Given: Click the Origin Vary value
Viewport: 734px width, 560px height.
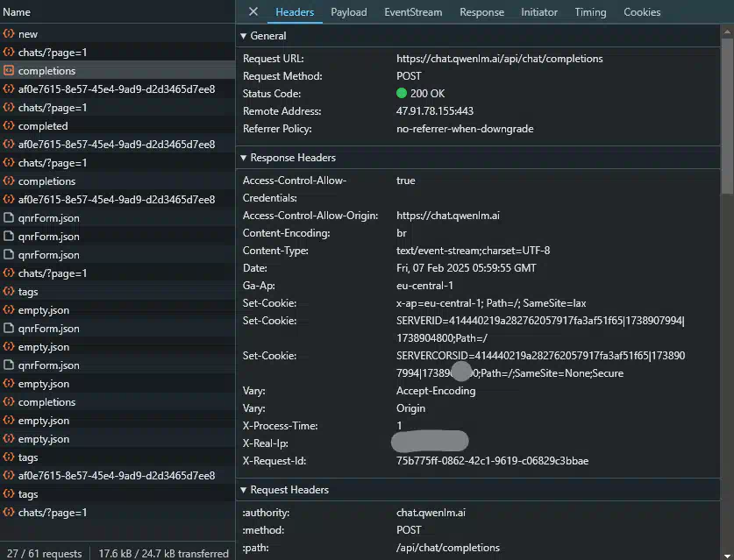Looking at the screenshot, I should click(x=410, y=408).
